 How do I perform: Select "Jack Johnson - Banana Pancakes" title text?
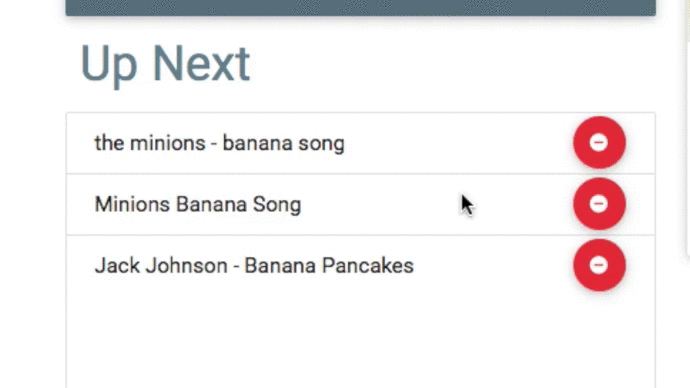(x=254, y=266)
